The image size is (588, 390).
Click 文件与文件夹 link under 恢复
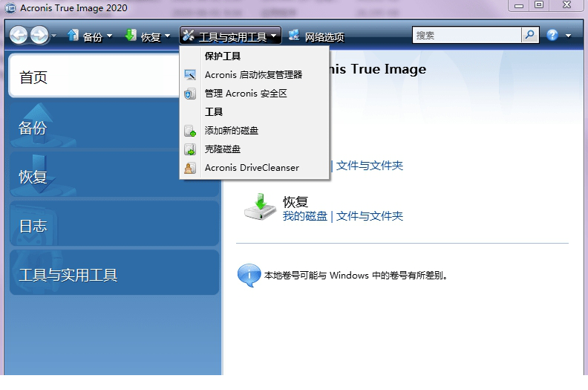pyautogui.click(x=370, y=216)
